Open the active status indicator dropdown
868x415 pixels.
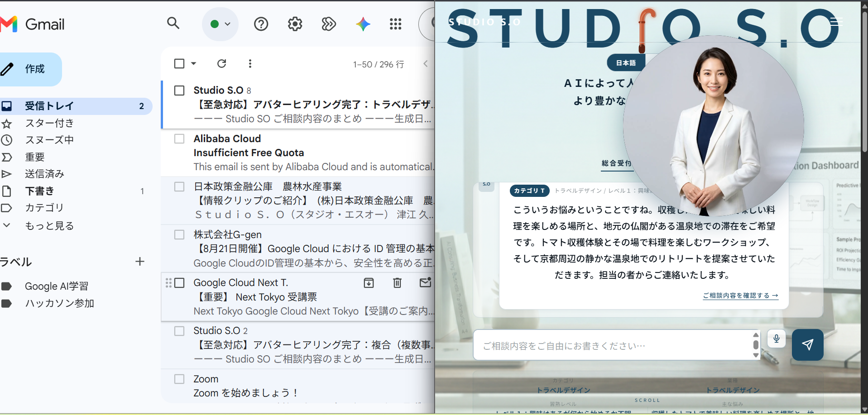pyautogui.click(x=220, y=24)
